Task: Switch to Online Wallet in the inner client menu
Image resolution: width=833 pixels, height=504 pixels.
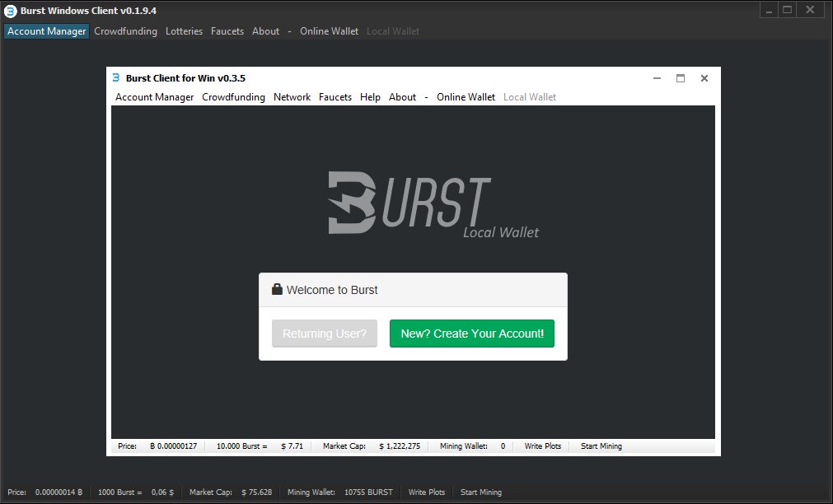Action: (466, 97)
